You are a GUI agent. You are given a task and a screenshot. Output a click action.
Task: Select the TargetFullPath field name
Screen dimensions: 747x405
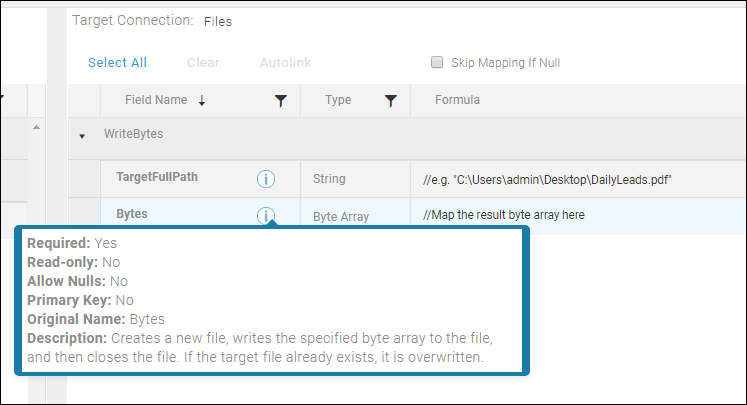(x=157, y=177)
